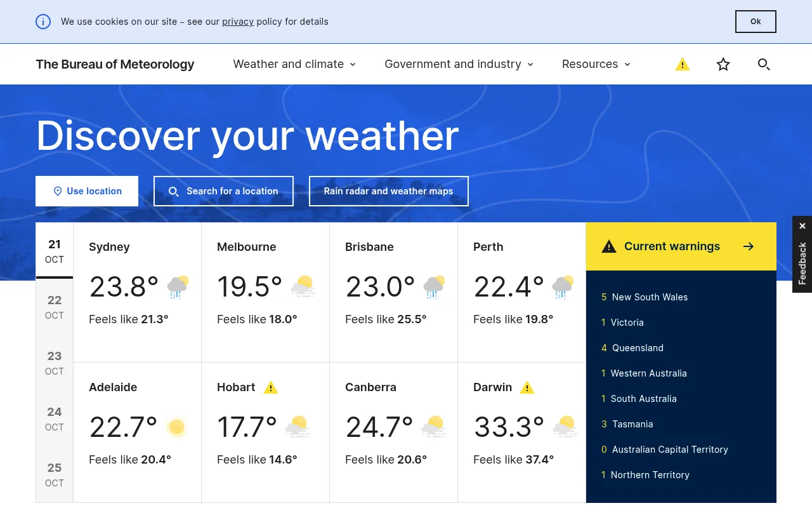Open the Melbourne weather card
The image size is (812, 508).
[266, 292]
